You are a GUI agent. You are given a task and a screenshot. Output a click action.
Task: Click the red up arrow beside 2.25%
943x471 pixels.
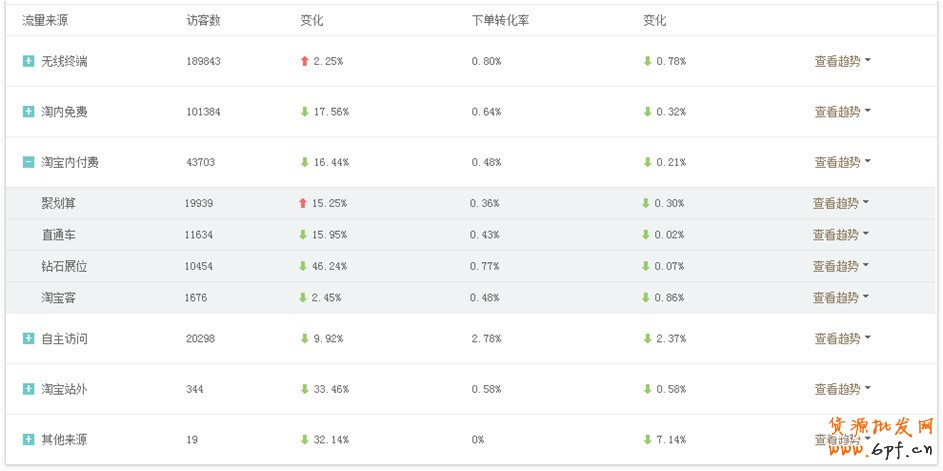(x=304, y=61)
